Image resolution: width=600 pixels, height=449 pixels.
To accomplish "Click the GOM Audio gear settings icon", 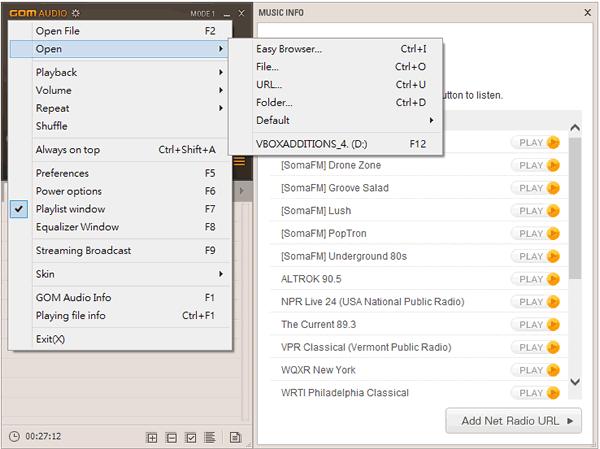I will point(76,13).
